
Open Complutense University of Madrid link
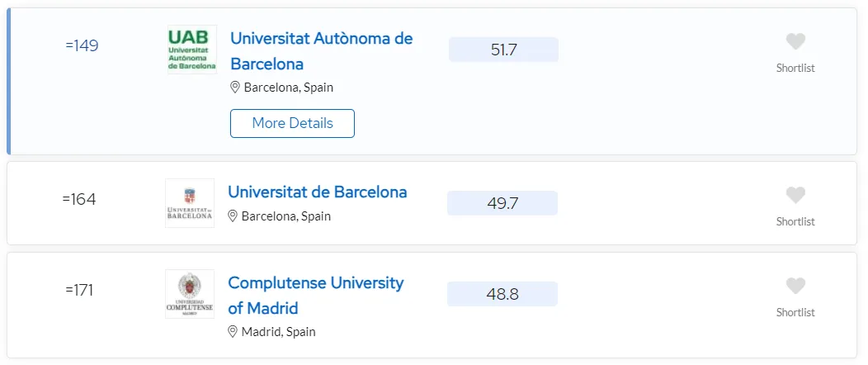(x=316, y=295)
